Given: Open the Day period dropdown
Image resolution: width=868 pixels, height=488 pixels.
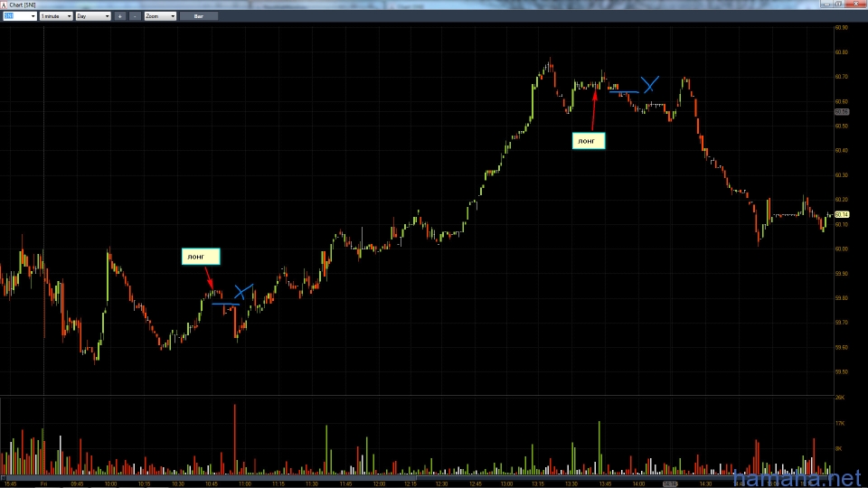Looking at the screenshot, I should click(93, 16).
